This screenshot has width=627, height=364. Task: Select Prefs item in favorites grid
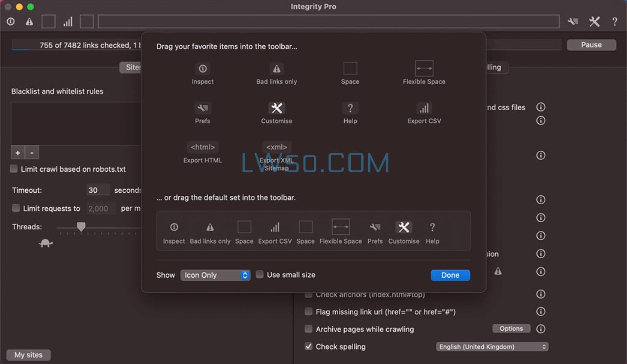203,113
